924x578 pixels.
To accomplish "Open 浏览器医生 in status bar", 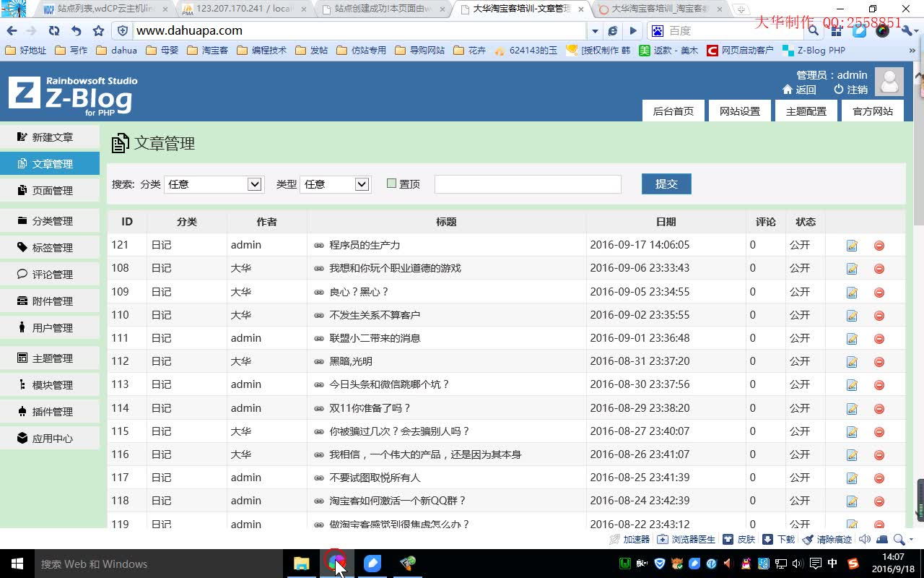I will pos(686,540).
